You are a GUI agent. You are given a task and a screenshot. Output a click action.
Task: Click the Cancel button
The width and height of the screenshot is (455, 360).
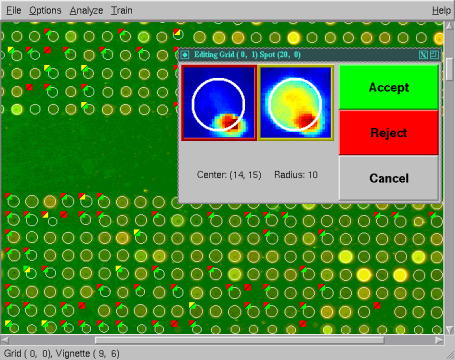tap(389, 178)
